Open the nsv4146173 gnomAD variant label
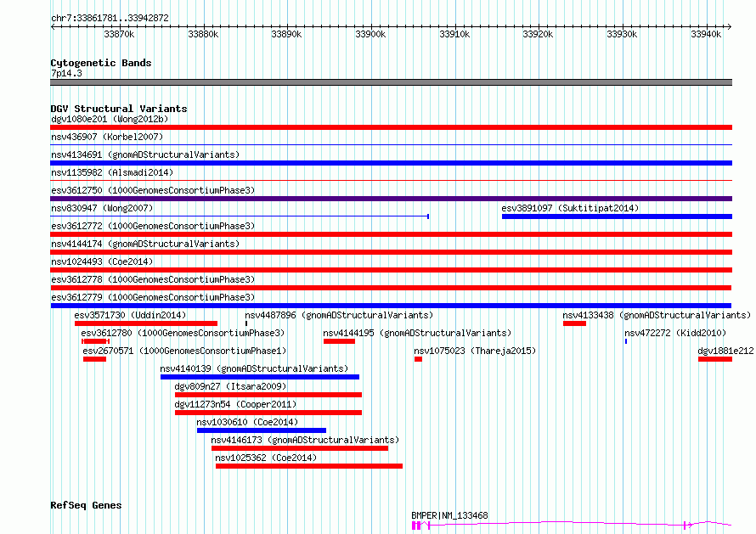 coord(305,440)
